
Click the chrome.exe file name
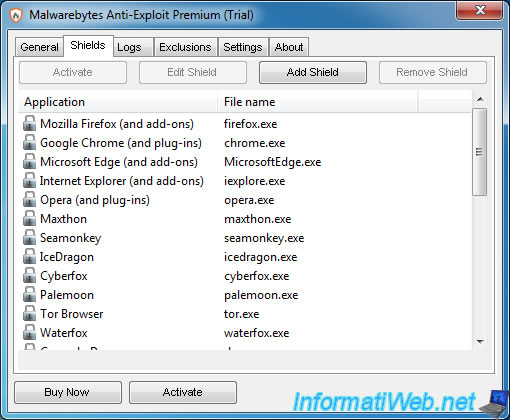pyautogui.click(x=255, y=143)
